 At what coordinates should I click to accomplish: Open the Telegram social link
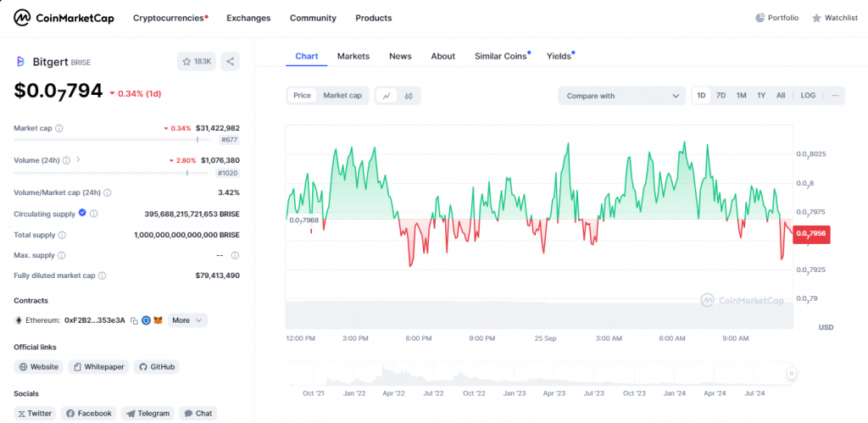[147, 413]
